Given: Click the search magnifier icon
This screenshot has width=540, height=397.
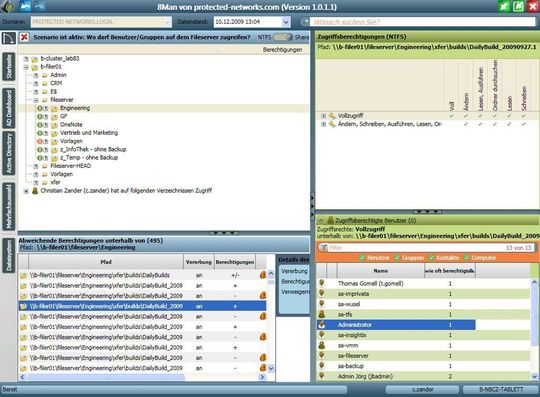Looking at the screenshot, I should [305, 22].
